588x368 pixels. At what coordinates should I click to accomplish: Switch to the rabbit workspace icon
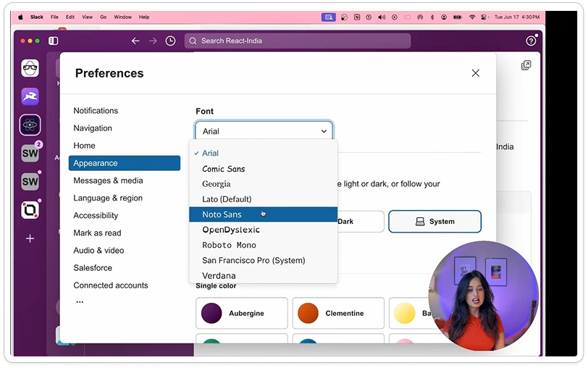(30, 97)
